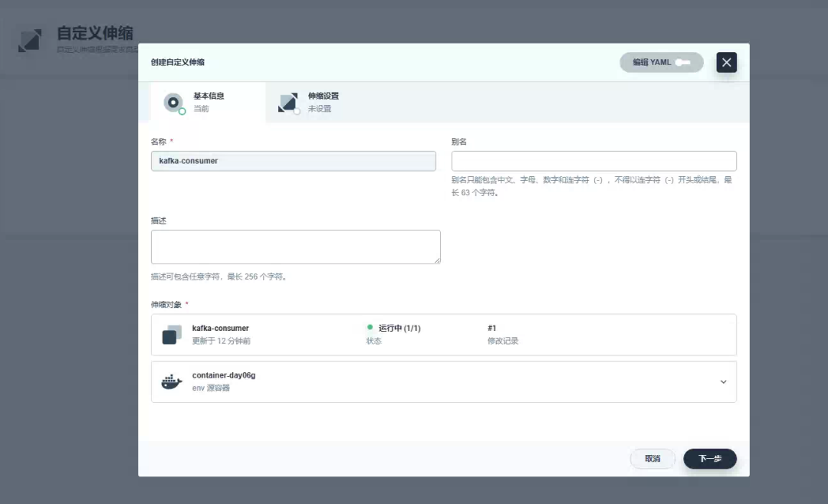Image resolution: width=828 pixels, height=504 pixels.
Task: Click the 基本信息 step icon
Action: 174,102
